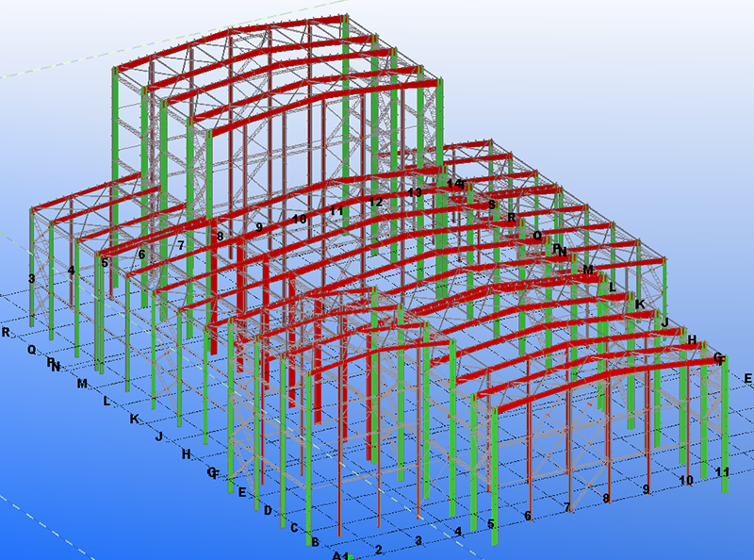The height and width of the screenshot is (560, 754).
Task: Click grid label 4 beside the left columns
Action: (71, 271)
